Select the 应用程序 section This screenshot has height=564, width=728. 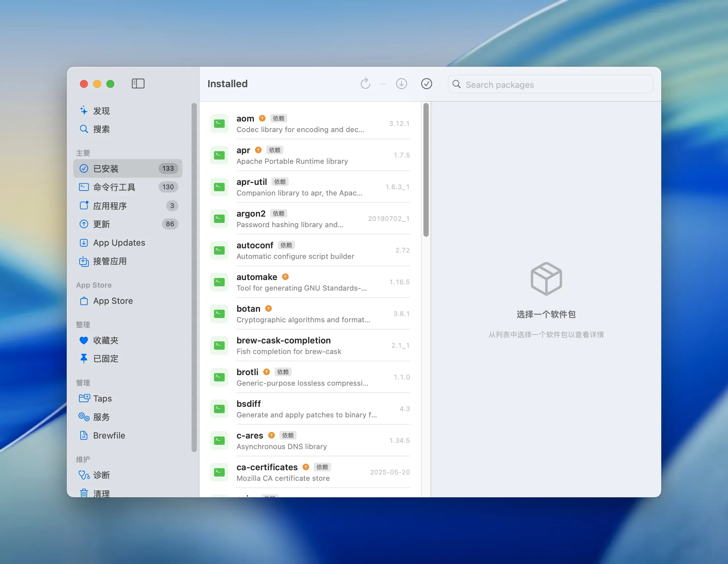click(110, 205)
